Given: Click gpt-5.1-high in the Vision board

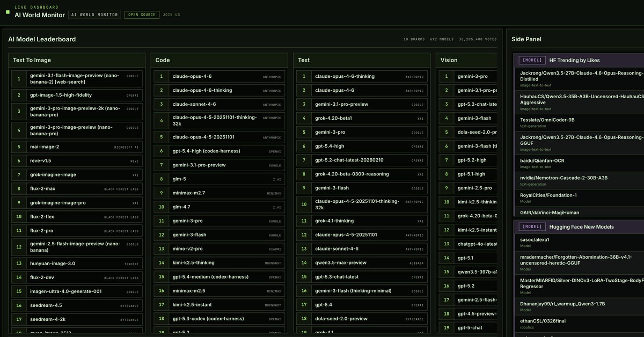Looking at the screenshot, I should click(468, 174).
